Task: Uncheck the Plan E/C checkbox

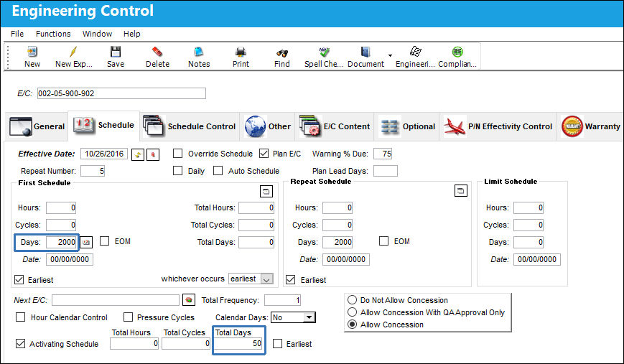Action: coord(264,154)
